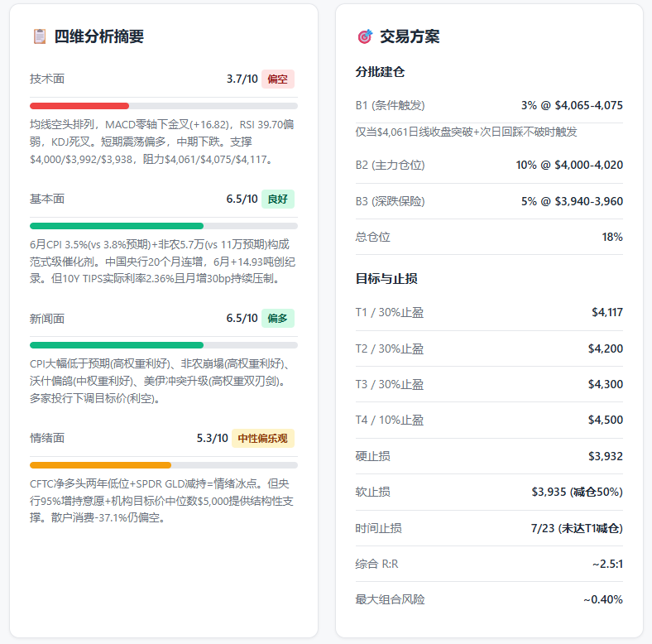Click the T4 / 10%止盈 label
652x644 pixels.
click(x=390, y=421)
